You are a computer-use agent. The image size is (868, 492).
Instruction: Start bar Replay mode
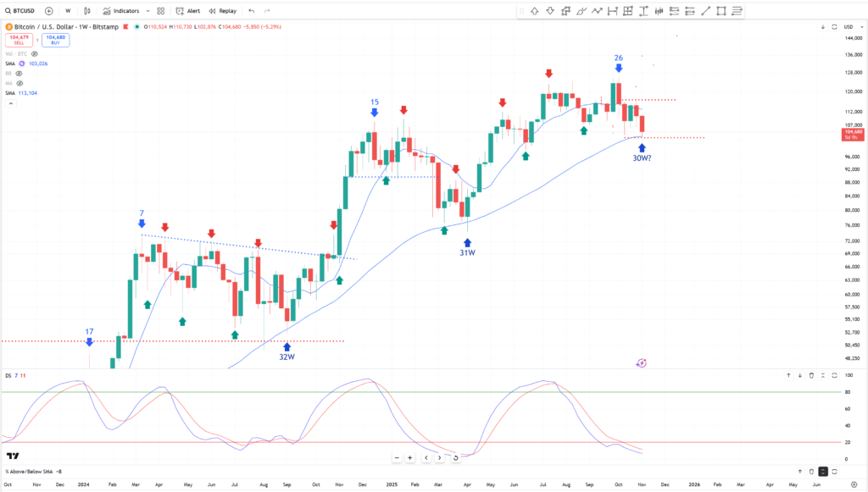[x=223, y=11]
